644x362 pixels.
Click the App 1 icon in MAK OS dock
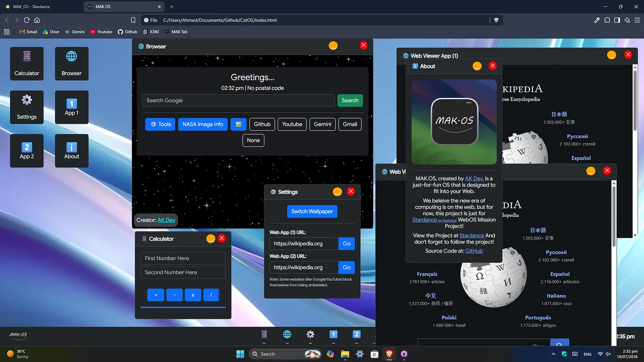pyautogui.click(x=333, y=334)
